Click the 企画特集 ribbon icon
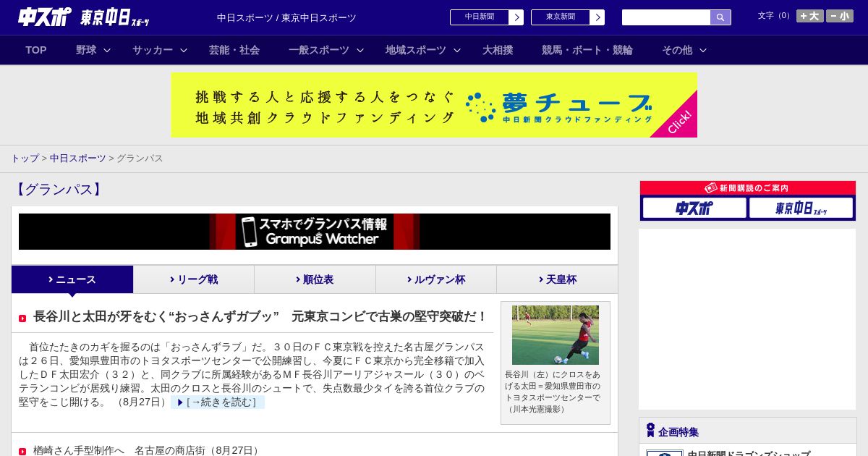The image size is (868, 456). [x=650, y=431]
